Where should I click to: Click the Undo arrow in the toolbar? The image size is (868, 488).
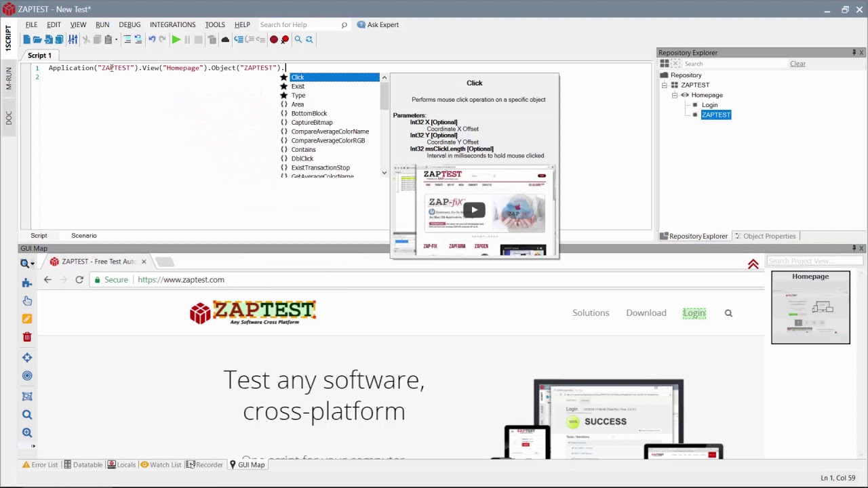click(152, 39)
